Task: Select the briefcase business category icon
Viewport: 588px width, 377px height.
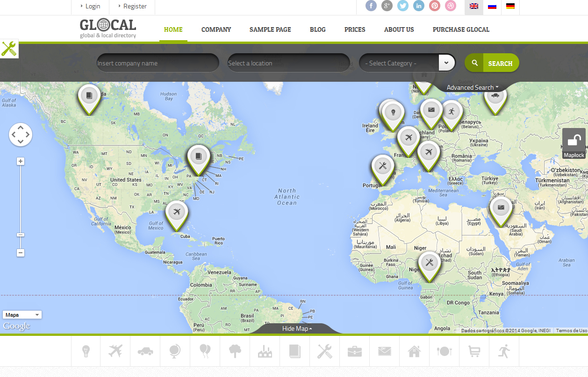Action: pos(355,351)
